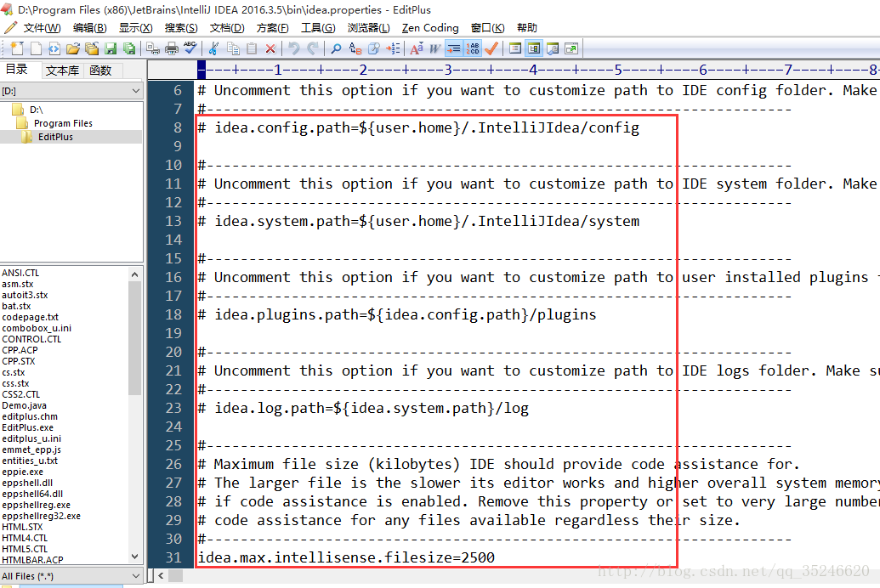This screenshot has width=880, height=588.
Task: Open the 搜索(S) menu
Action: pyautogui.click(x=181, y=28)
